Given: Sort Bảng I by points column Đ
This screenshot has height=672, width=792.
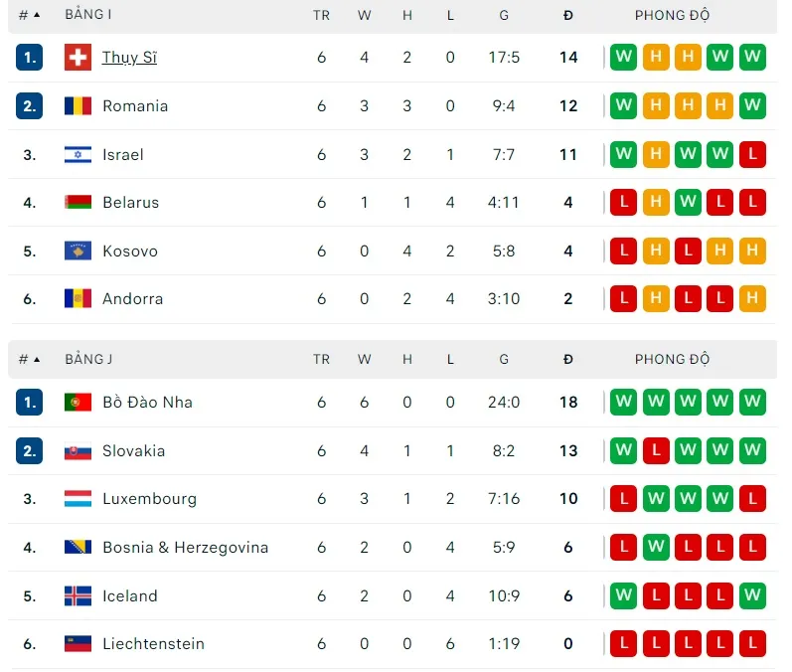Looking at the screenshot, I should [x=567, y=15].
